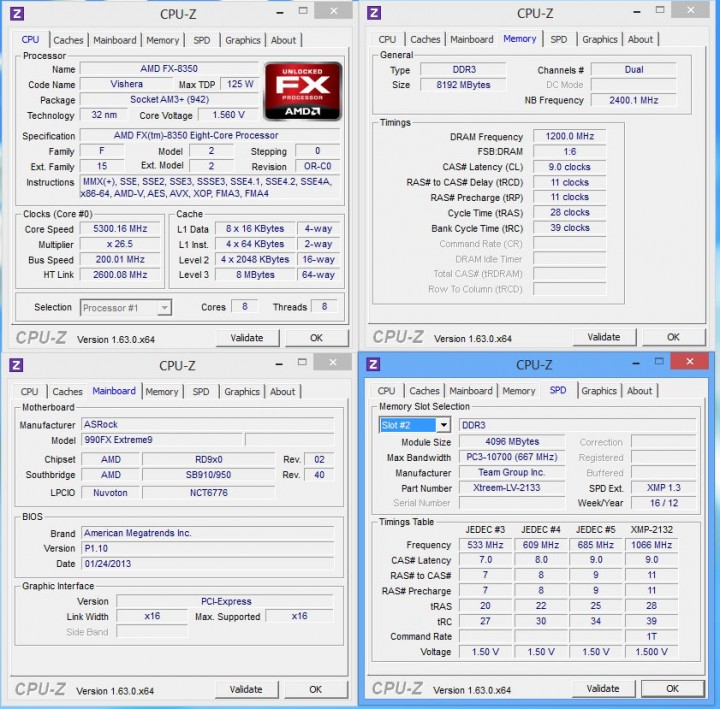Close the SPD window with red X
This screenshot has height=709, width=720.
(690, 361)
